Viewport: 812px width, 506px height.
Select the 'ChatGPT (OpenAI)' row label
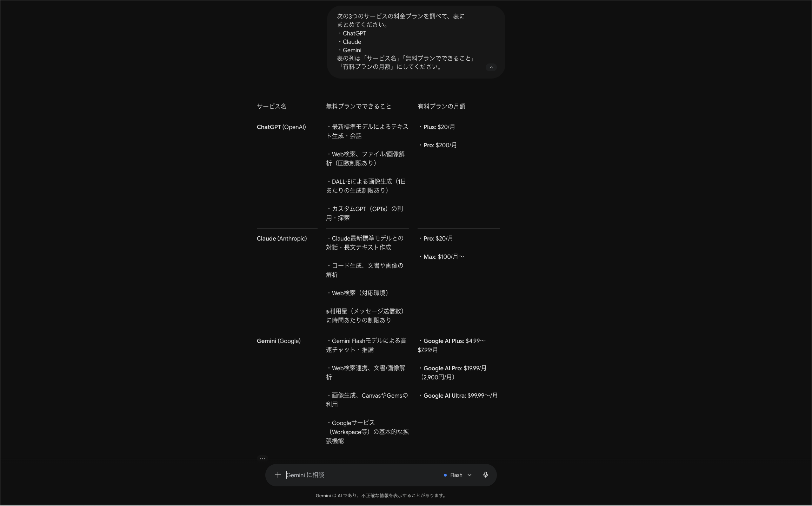(x=281, y=127)
